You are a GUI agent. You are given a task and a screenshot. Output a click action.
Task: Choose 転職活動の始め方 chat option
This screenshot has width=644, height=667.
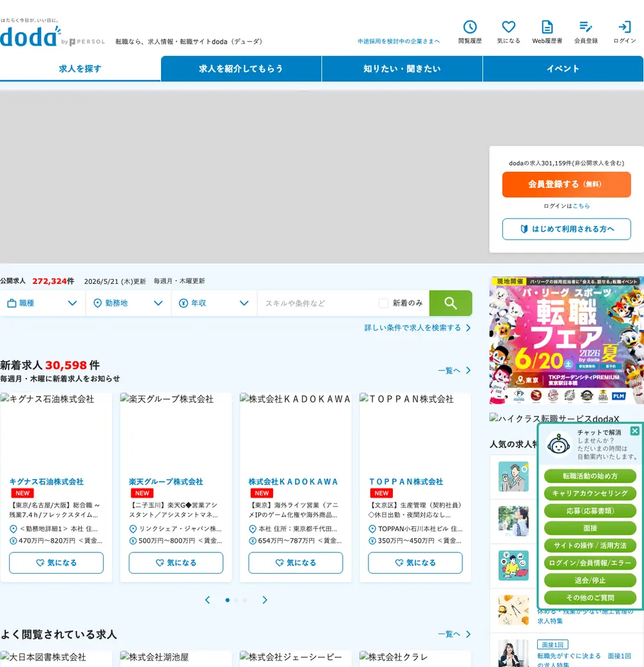tap(590, 476)
